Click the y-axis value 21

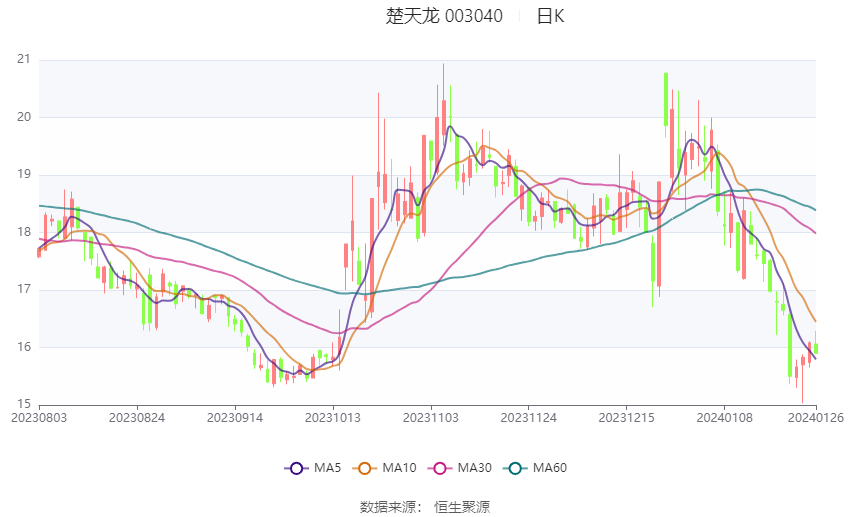point(24,59)
